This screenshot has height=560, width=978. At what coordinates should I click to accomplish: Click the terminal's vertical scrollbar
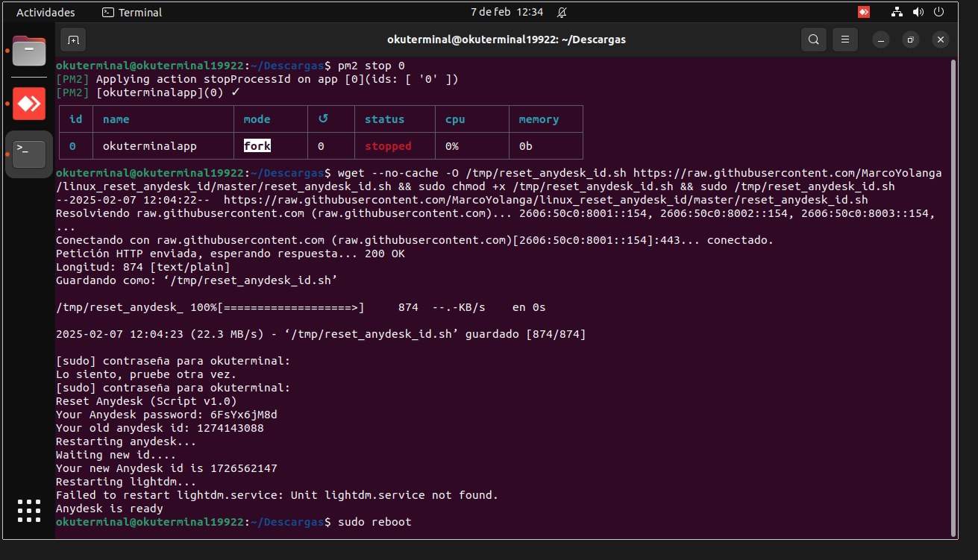click(x=953, y=298)
